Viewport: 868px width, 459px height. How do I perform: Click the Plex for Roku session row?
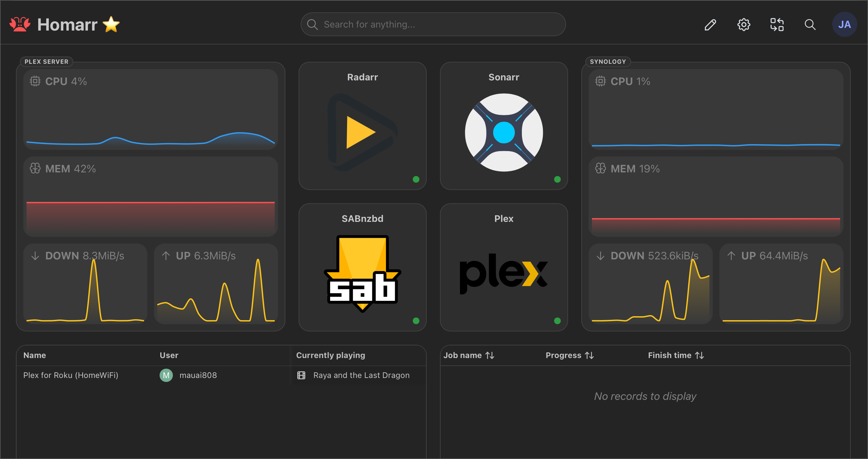(x=71, y=375)
